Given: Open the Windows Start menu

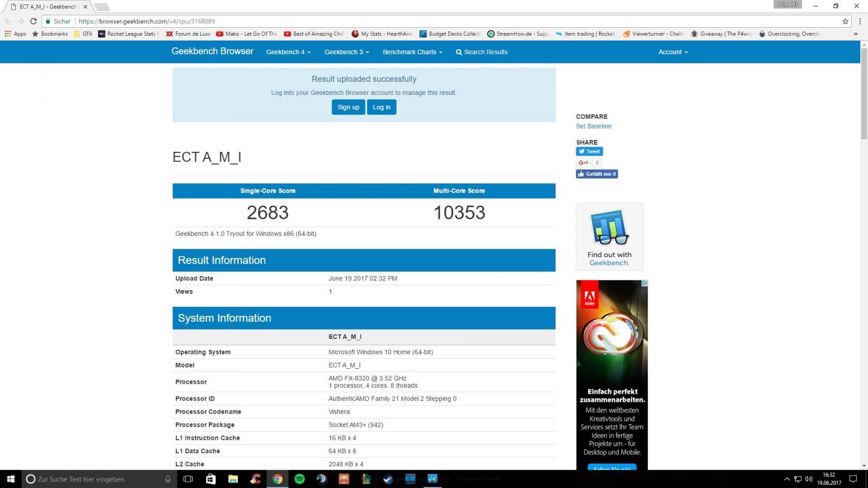Looking at the screenshot, I should click(x=10, y=479).
